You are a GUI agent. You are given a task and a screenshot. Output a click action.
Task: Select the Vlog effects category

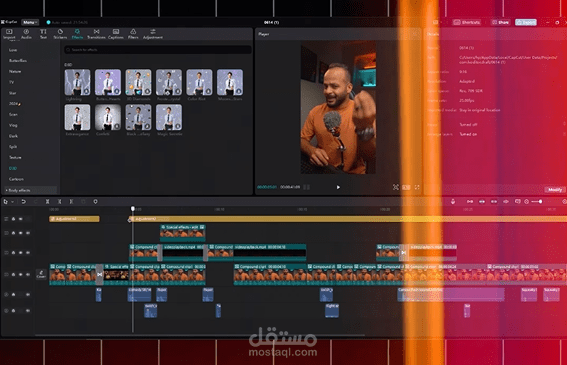coord(13,125)
